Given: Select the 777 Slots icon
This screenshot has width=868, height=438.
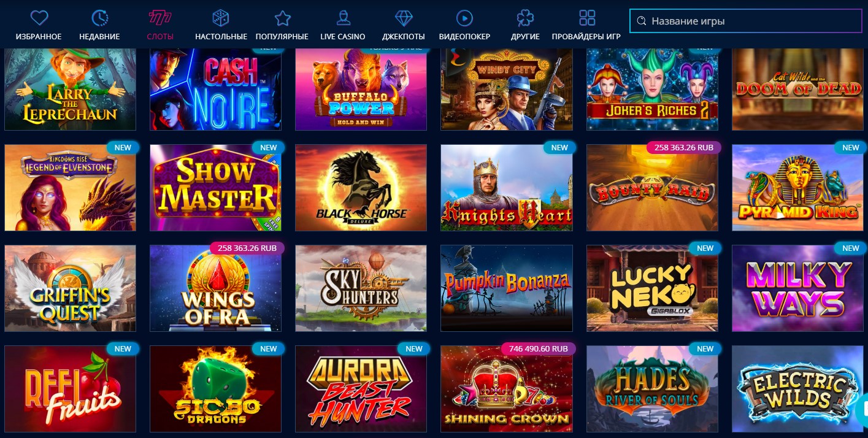Looking at the screenshot, I should (x=160, y=17).
